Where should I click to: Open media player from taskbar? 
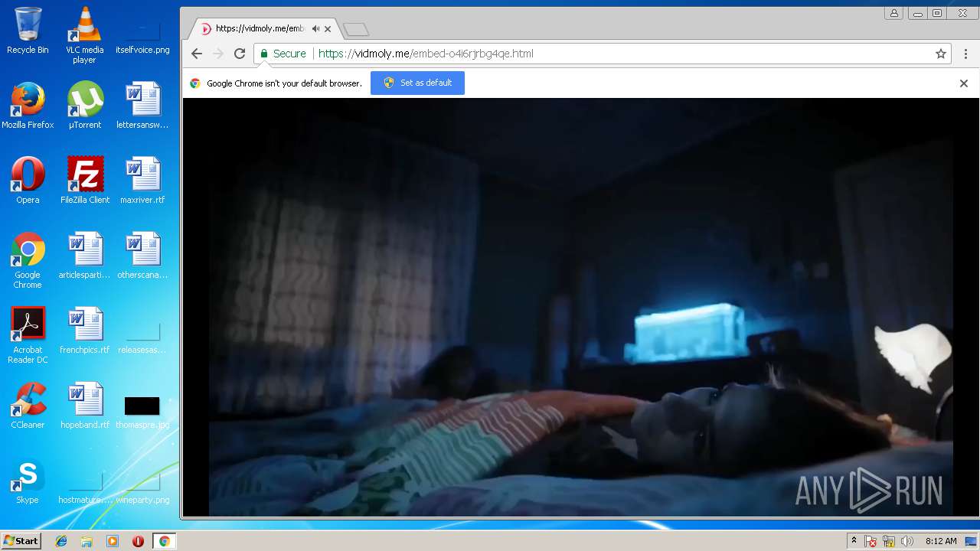[x=113, y=541]
